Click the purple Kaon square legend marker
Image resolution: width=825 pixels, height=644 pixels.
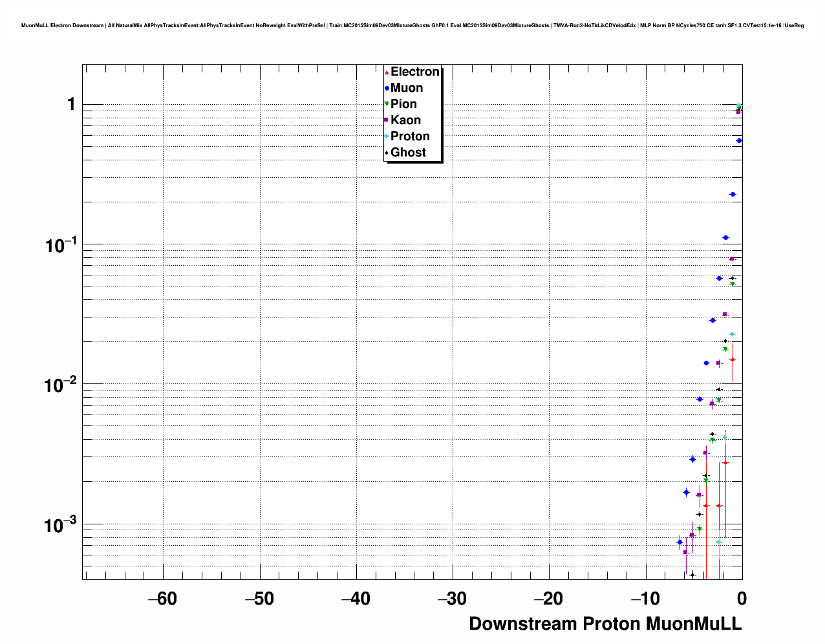[x=387, y=120]
